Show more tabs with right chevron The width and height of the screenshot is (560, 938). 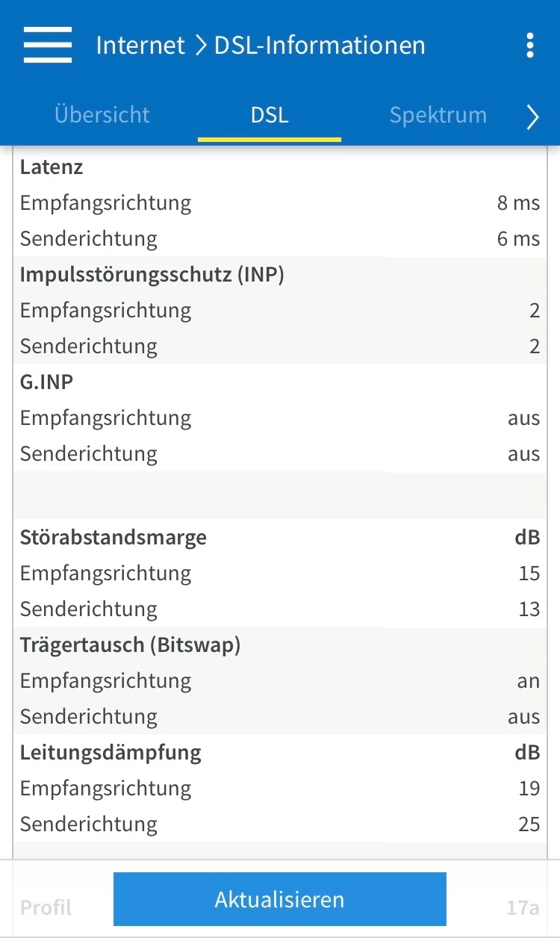coord(532,117)
